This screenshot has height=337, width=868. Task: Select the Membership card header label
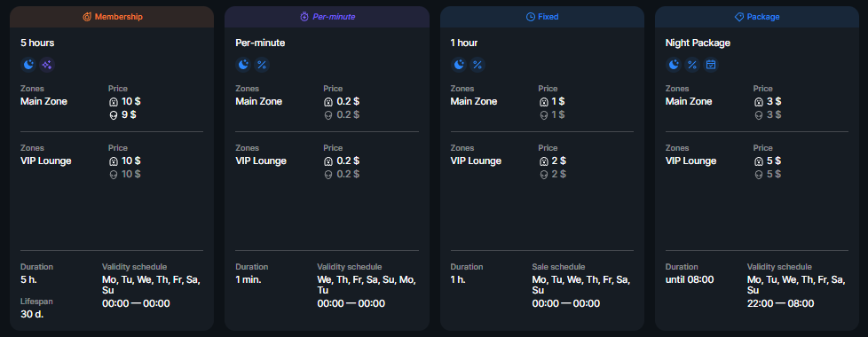click(118, 17)
